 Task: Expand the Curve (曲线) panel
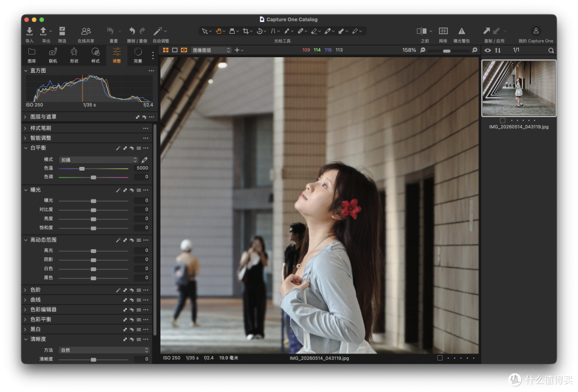(35, 300)
